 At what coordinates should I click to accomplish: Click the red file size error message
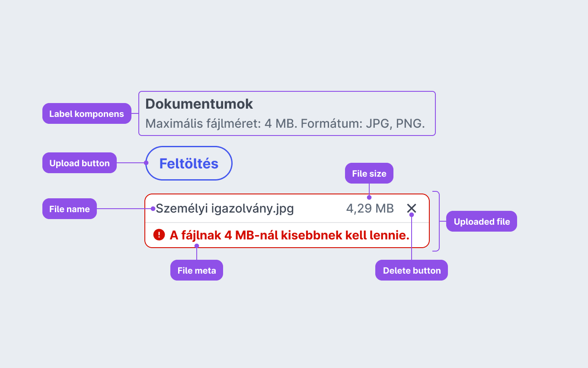click(289, 235)
